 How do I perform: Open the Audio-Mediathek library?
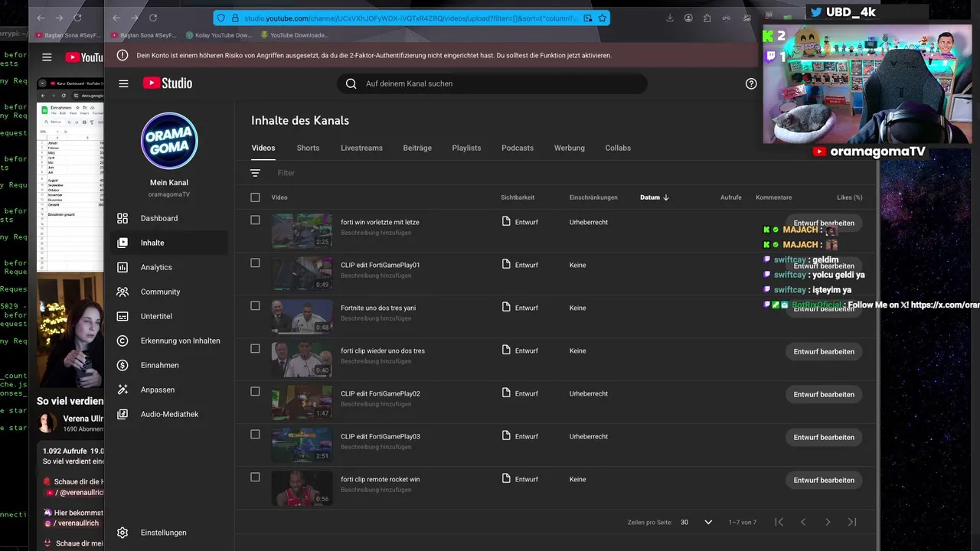169,414
